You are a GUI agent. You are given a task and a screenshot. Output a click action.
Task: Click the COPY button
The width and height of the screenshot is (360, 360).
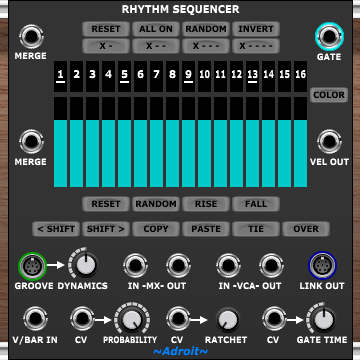tap(156, 229)
